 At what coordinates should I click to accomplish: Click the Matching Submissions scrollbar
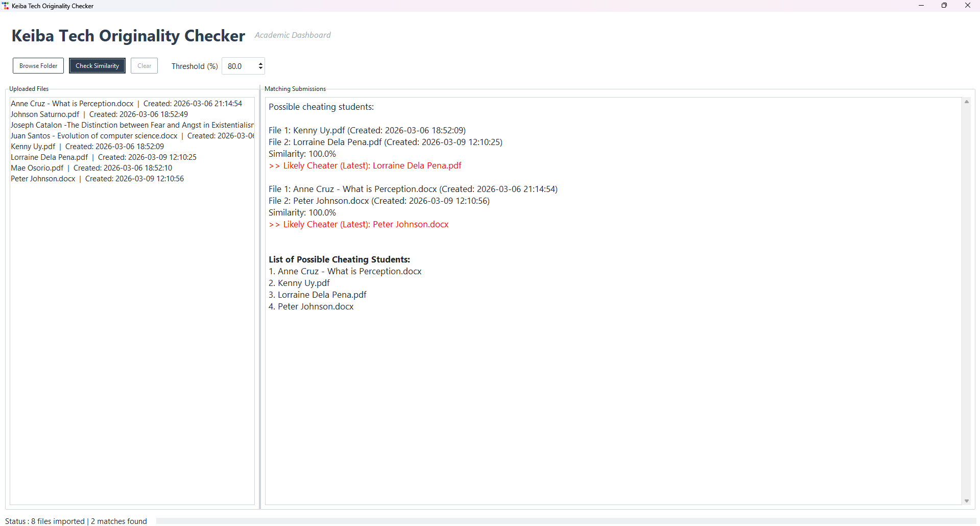click(967, 301)
